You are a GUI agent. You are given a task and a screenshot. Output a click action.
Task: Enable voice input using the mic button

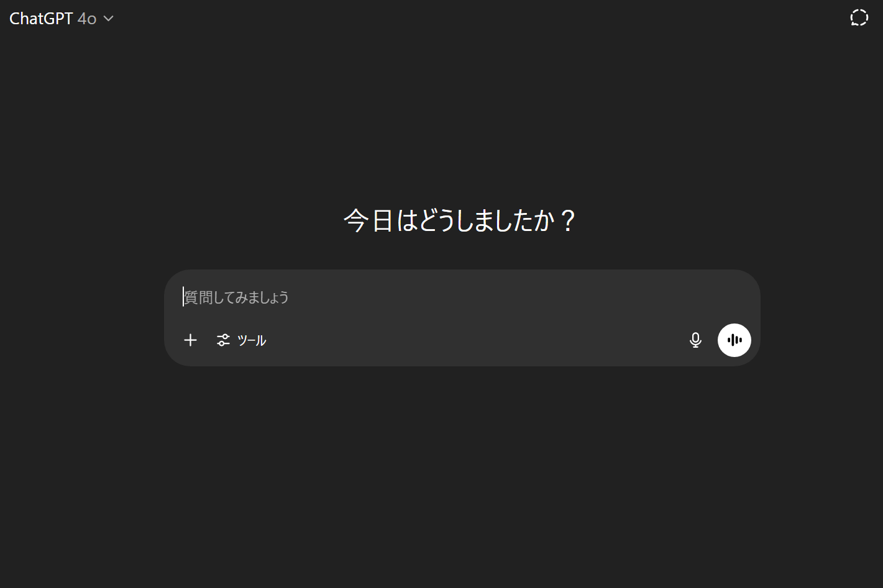[695, 340]
